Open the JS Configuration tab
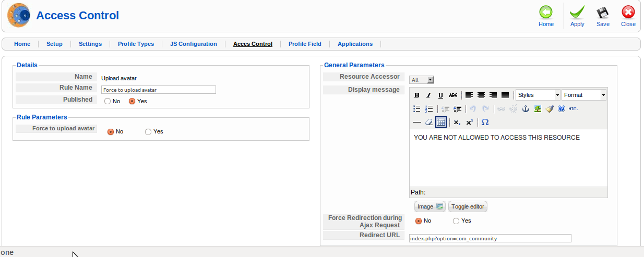 [193, 44]
